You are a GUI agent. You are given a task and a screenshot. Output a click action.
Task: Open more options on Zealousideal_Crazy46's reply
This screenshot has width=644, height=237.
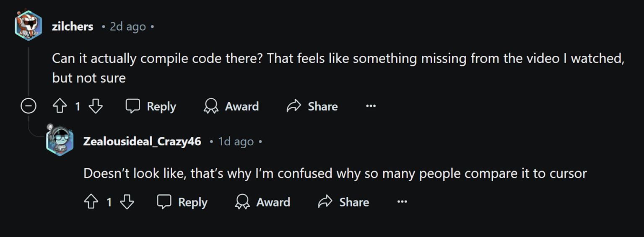pyautogui.click(x=402, y=202)
